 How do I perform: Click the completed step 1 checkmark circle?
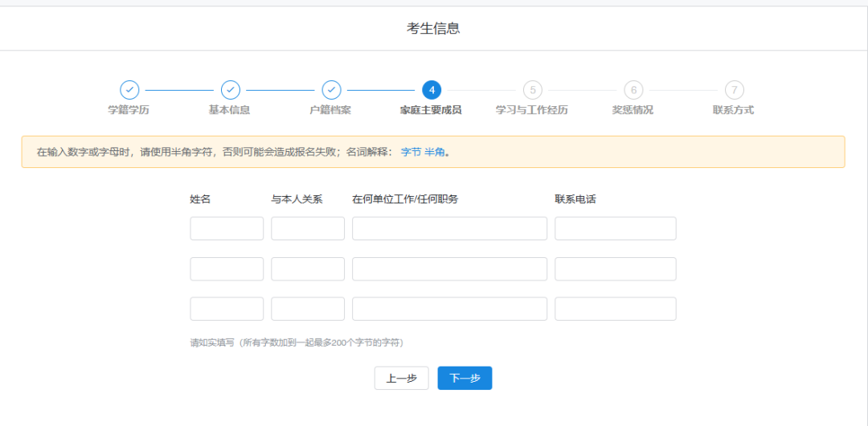[129, 90]
